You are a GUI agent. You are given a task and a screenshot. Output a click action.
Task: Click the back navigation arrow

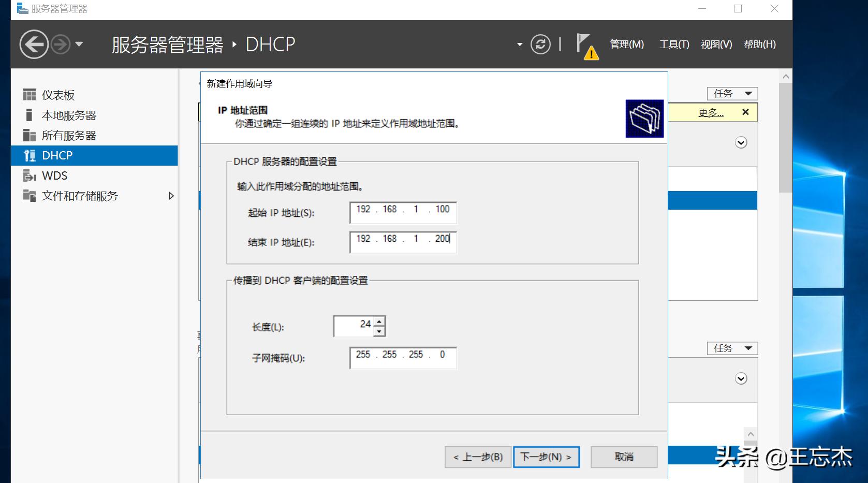34,45
